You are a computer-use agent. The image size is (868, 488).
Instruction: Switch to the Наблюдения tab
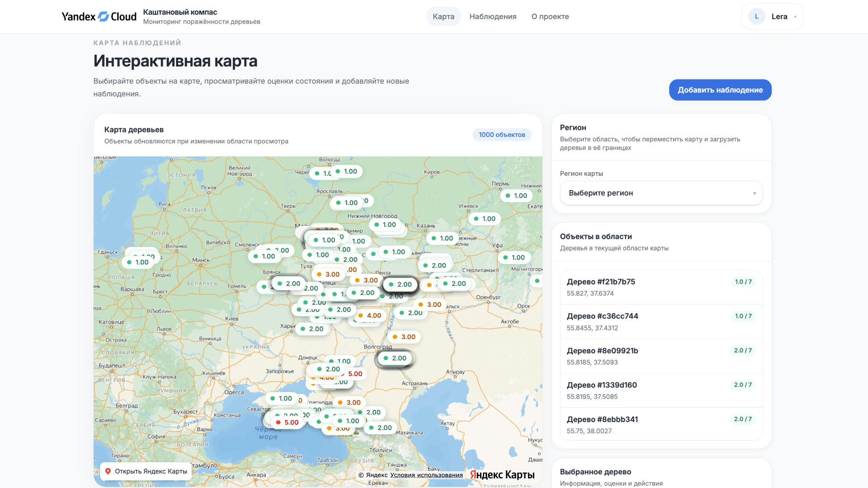(492, 16)
